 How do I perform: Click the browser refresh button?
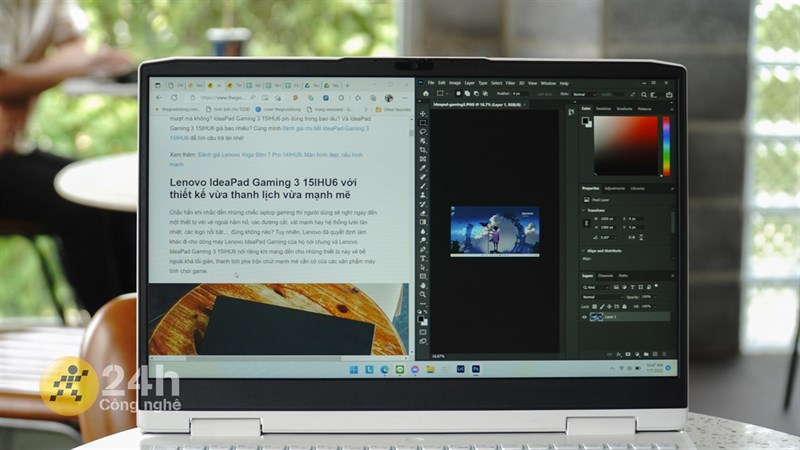[174, 97]
